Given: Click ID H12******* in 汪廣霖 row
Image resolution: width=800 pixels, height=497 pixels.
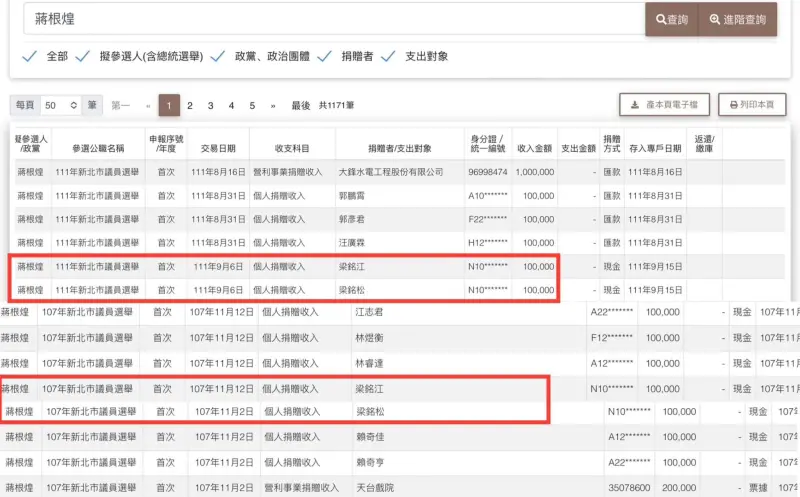Looking at the screenshot, I should coord(488,243).
